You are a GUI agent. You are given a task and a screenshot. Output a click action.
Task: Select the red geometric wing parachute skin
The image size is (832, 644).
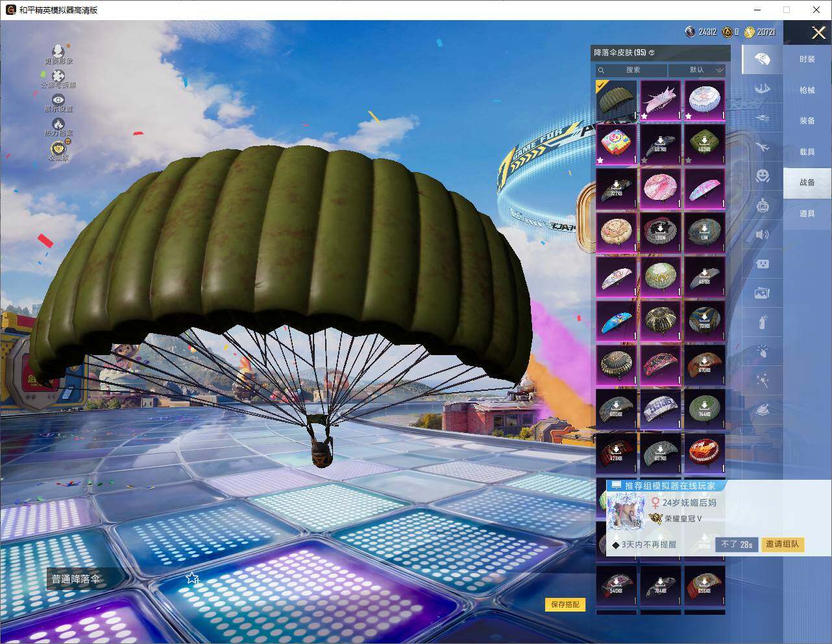pyautogui.click(x=661, y=365)
